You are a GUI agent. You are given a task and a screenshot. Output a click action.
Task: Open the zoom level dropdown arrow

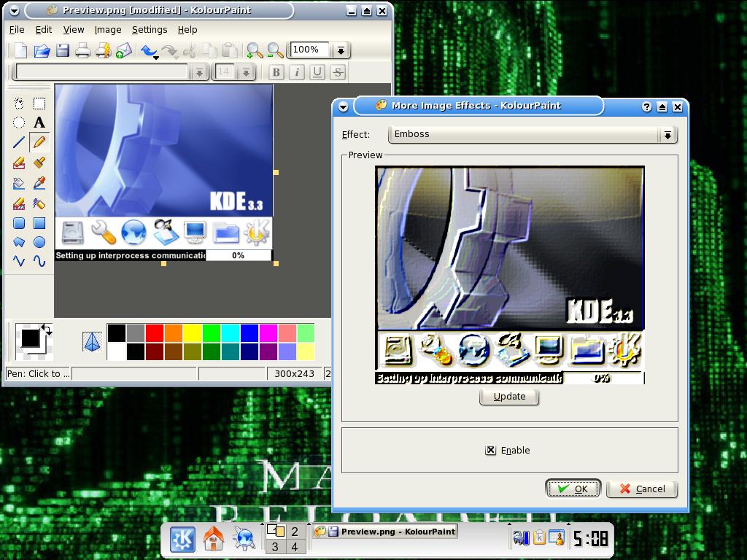tap(341, 50)
